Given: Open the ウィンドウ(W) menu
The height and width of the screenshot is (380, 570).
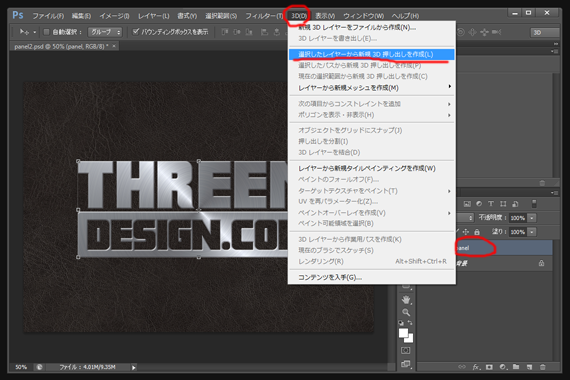Looking at the screenshot, I should tap(364, 16).
